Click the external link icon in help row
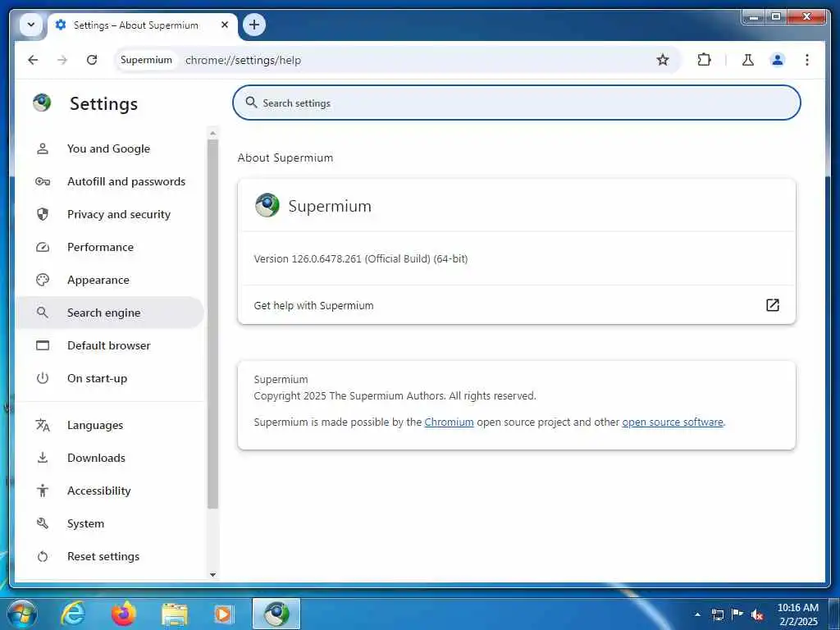 click(772, 305)
